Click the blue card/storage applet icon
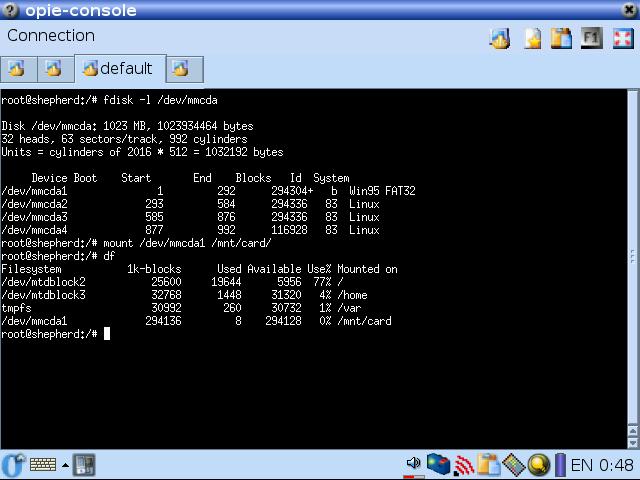640x480 pixels. [x=438, y=464]
